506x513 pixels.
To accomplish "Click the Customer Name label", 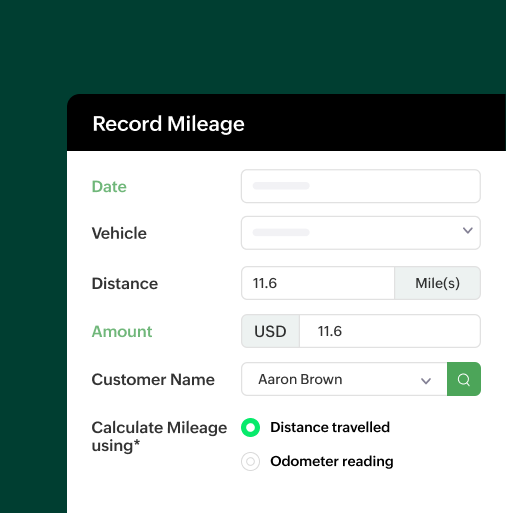I will pyautogui.click(x=153, y=379).
